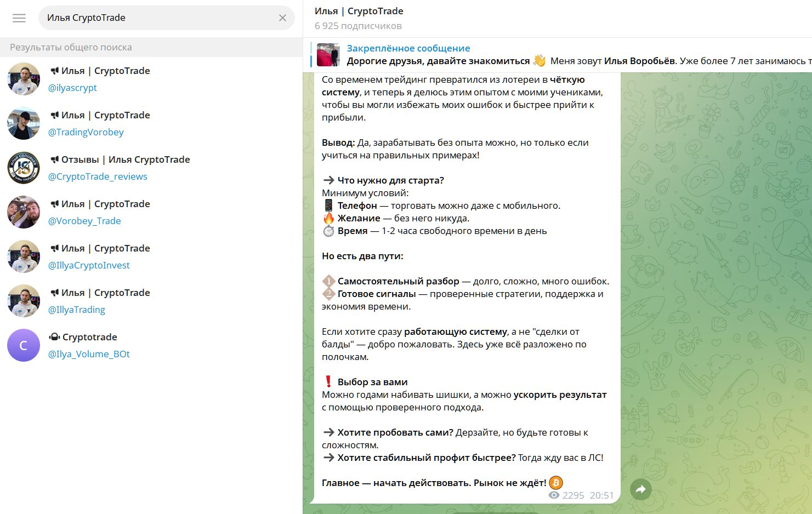812x514 pixels.
Task: Open the Cryptotrade bot result title
Action: [90, 337]
